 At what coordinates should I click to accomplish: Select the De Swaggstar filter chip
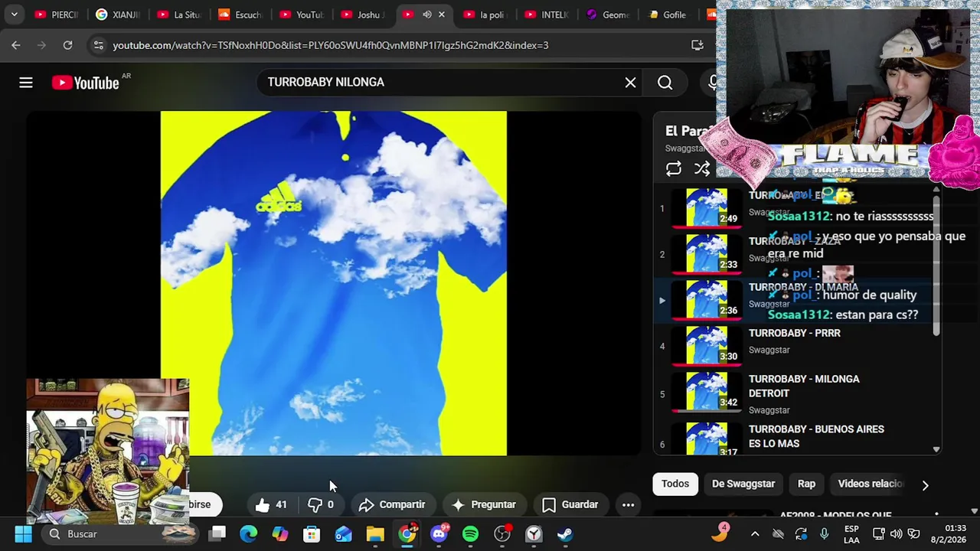coord(743,484)
